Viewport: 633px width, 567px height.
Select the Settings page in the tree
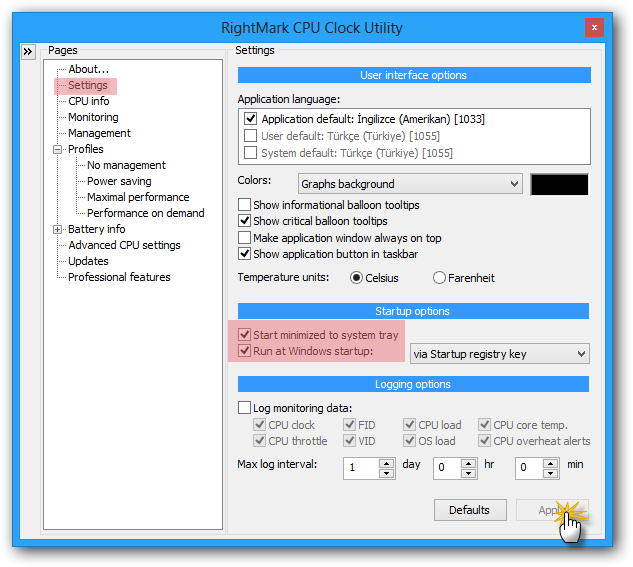coord(88,85)
